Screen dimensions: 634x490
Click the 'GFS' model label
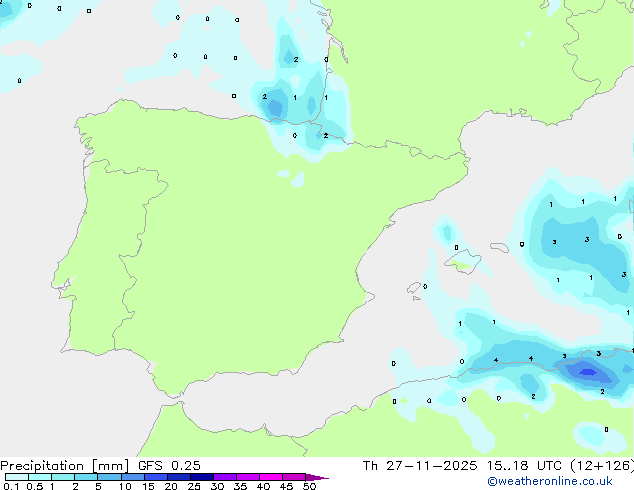(150, 466)
